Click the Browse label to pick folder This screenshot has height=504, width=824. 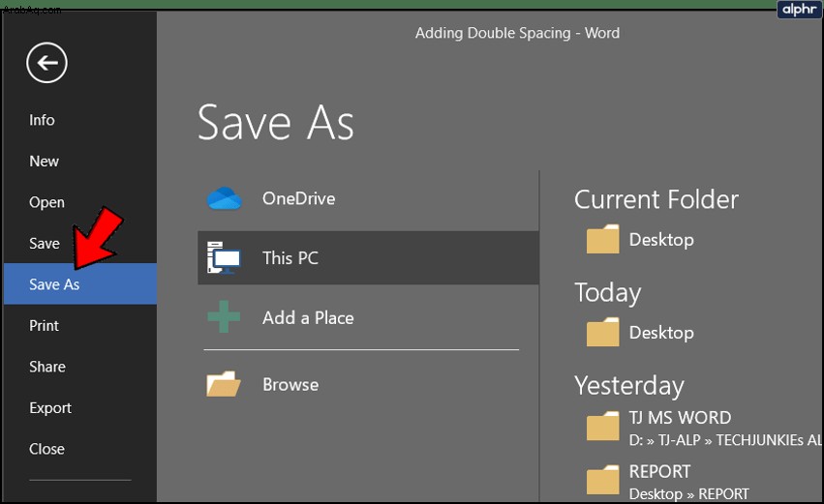290,384
